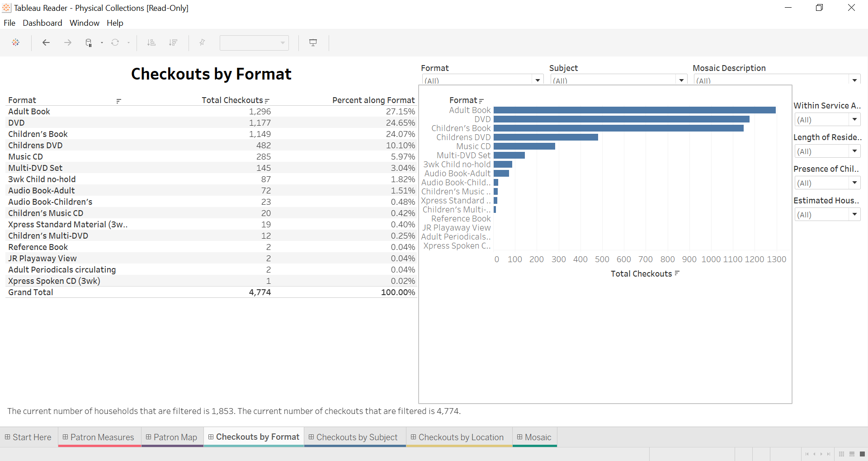Image resolution: width=868 pixels, height=461 pixels.
Task: Select the Multi-DVD Set bar in chart
Action: (509, 155)
